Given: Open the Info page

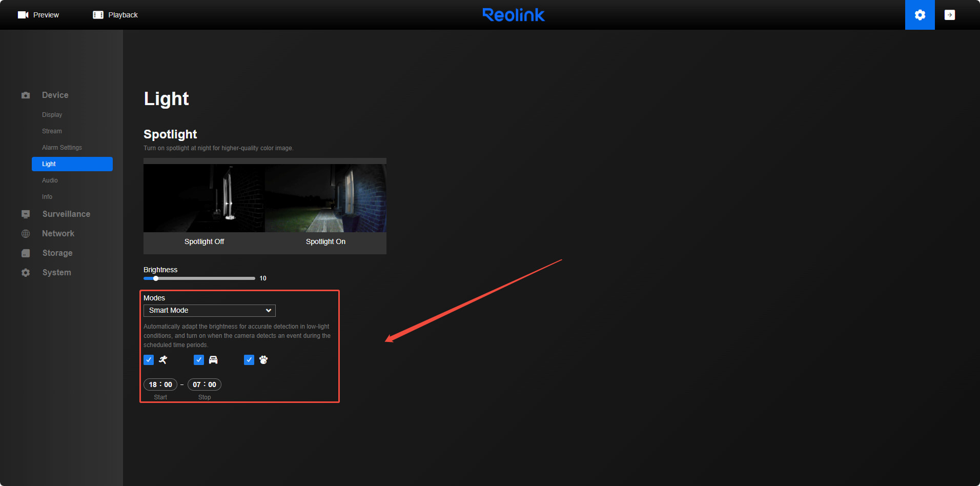Looking at the screenshot, I should pyautogui.click(x=47, y=197).
